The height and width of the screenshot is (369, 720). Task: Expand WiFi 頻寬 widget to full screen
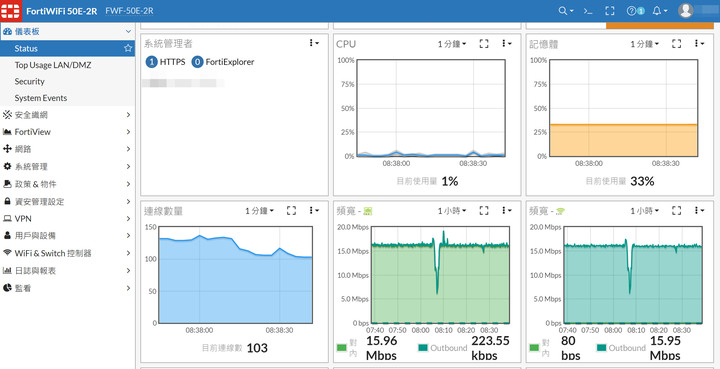click(x=676, y=210)
